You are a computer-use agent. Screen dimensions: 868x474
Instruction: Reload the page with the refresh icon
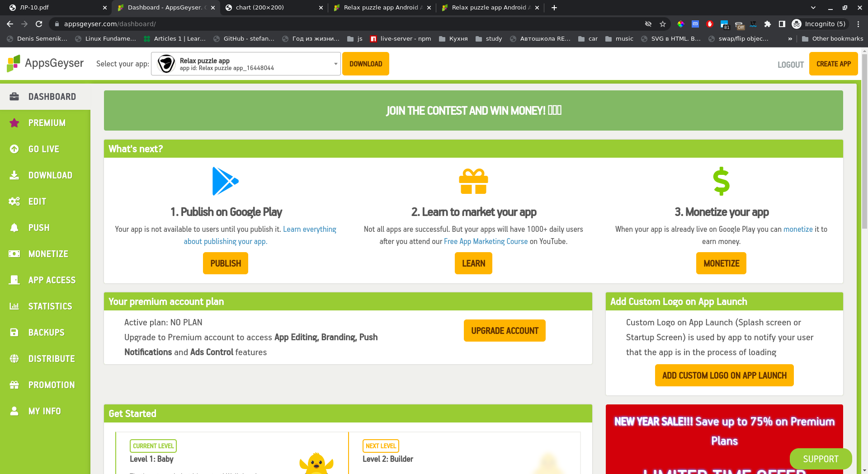(x=39, y=24)
